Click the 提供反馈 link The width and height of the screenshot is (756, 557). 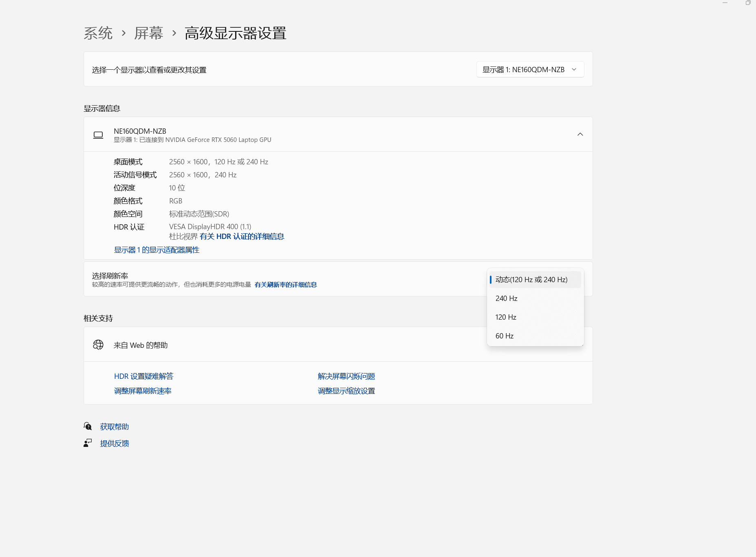pyautogui.click(x=115, y=444)
